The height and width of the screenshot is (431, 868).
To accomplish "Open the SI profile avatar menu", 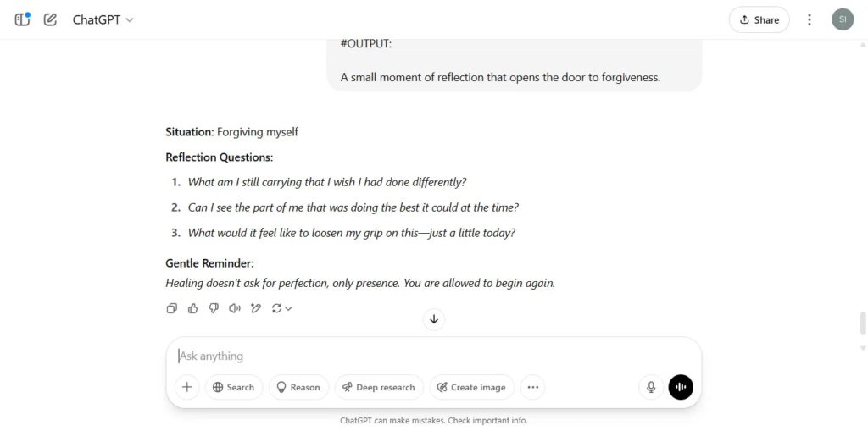I will [843, 20].
